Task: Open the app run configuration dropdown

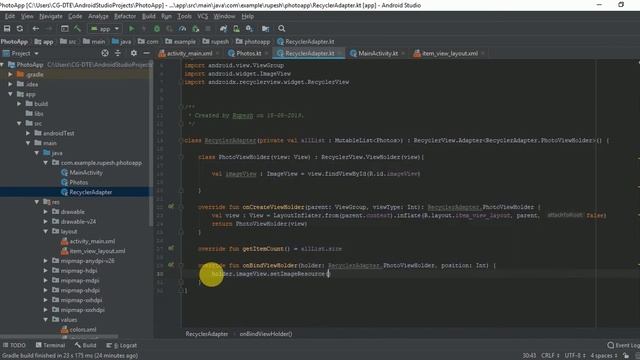Action: [x=105, y=29]
